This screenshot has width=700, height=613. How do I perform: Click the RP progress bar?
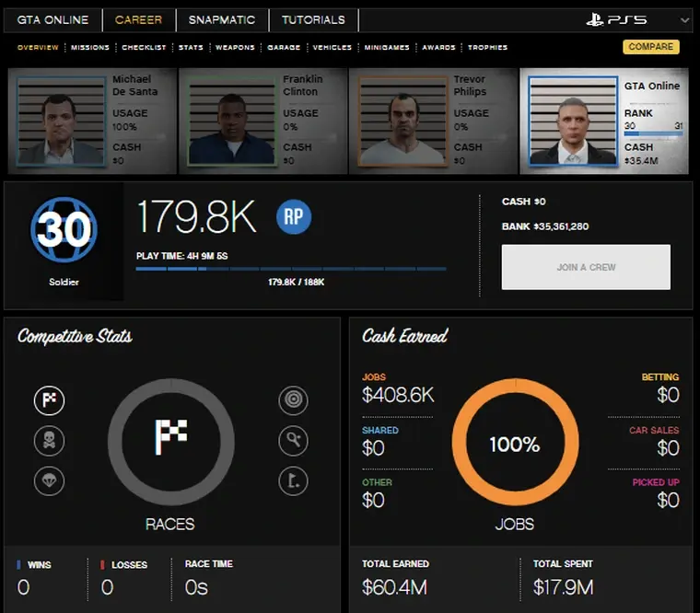point(290,270)
